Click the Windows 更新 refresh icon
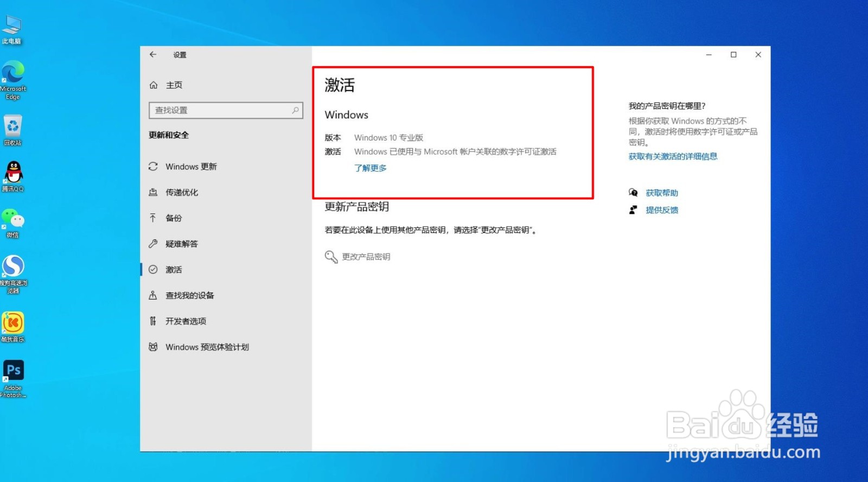868x482 pixels. click(153, 167)
